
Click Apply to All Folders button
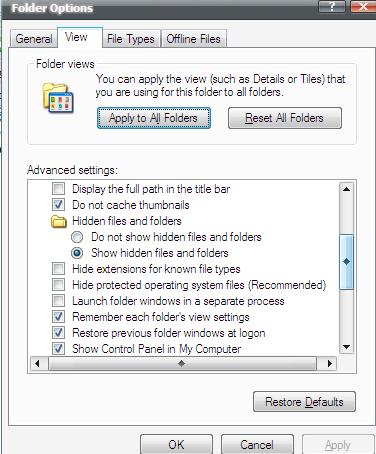pos(154,118)
